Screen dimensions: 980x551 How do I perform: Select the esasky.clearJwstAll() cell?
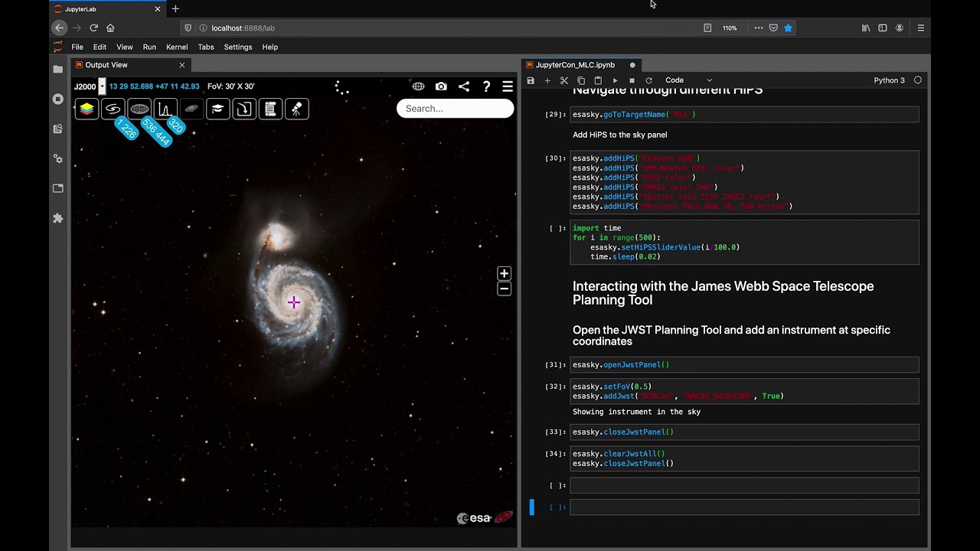click(x=744, y=458)
